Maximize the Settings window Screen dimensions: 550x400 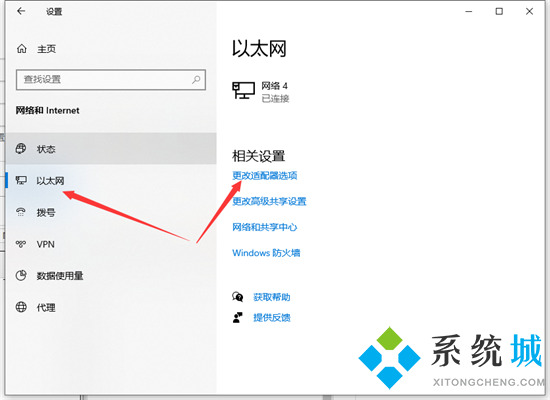pos(499,12)
